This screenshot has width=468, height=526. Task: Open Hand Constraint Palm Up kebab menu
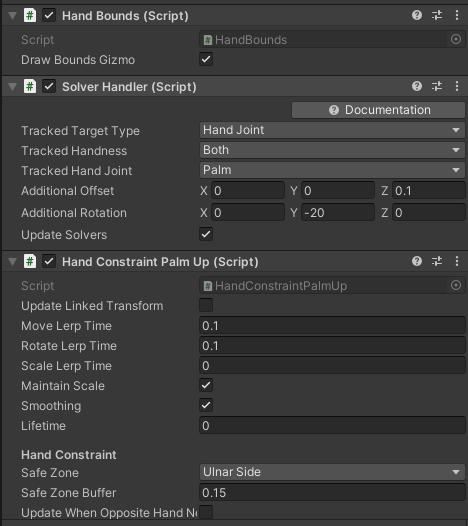[457, 261]
